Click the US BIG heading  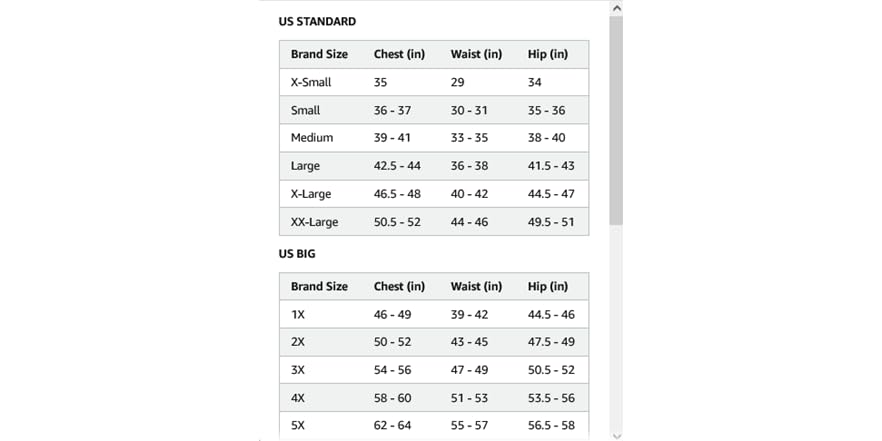pyautogui.click(x=297, y=254)
